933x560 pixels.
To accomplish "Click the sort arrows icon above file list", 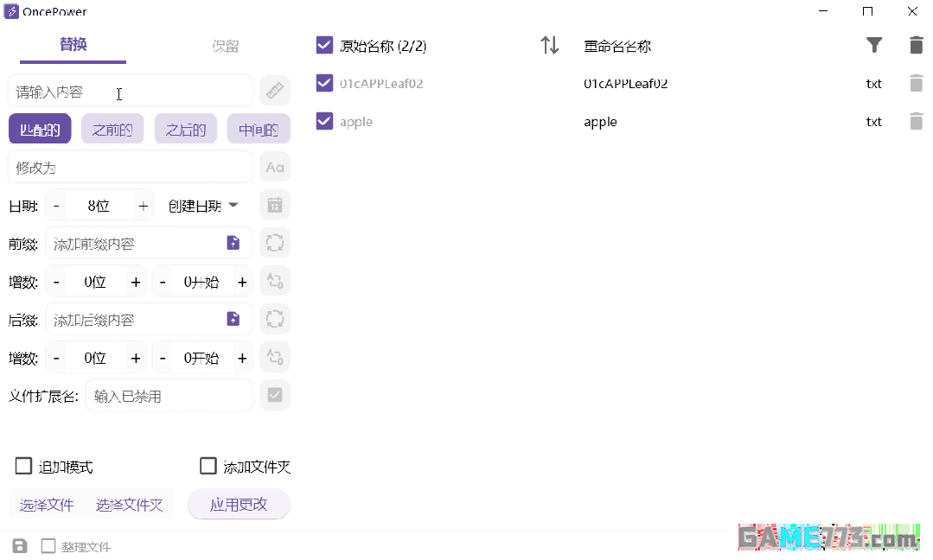I will click(x=549, y=45).
